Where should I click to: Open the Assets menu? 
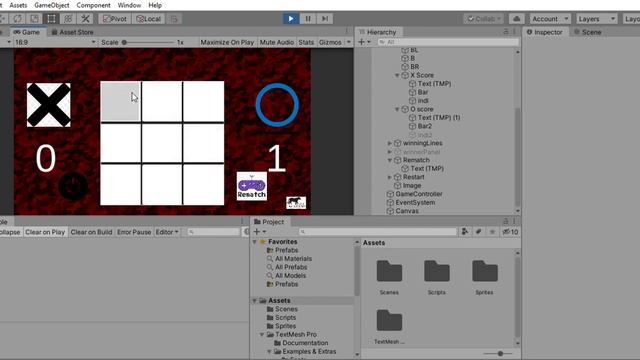click(18, 5)
